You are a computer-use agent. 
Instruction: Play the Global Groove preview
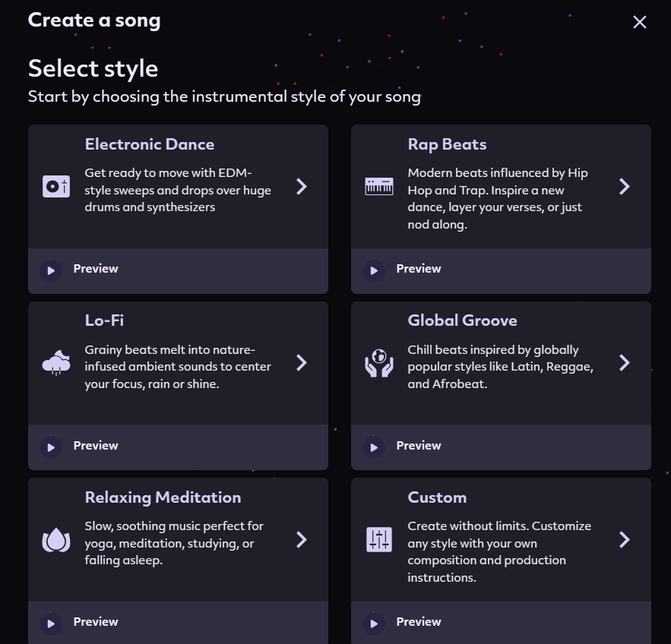click(373, 447)
